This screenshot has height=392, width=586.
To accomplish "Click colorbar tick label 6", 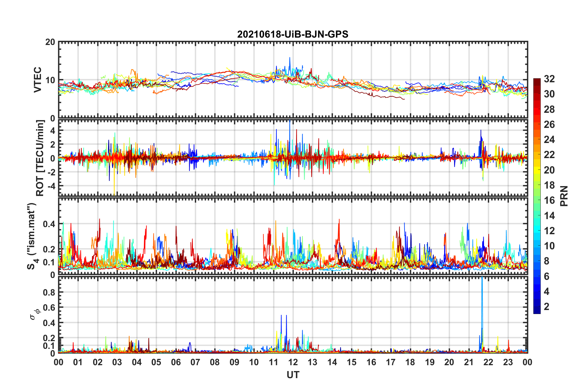I will tap(547, 276).
